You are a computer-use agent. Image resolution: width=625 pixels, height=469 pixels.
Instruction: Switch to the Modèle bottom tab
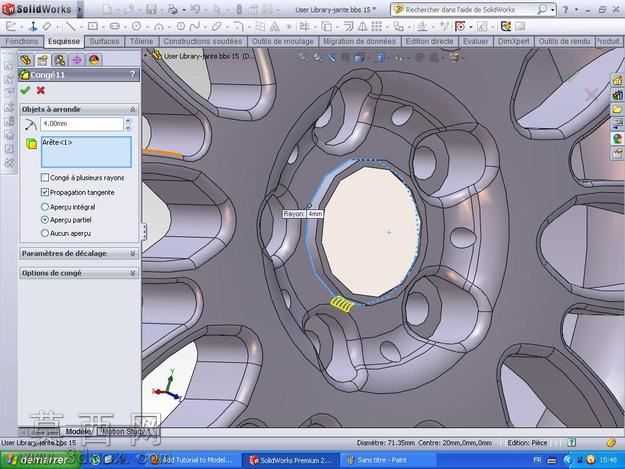[x=77, y=431]
